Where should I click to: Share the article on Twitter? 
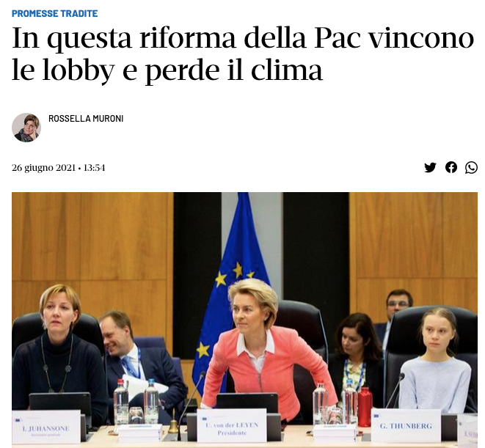pos(430,168)
